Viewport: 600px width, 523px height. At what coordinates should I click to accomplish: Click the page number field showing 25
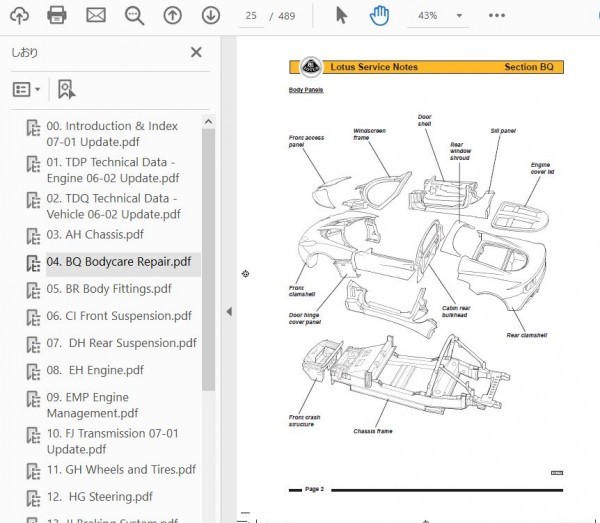[251, 16]
